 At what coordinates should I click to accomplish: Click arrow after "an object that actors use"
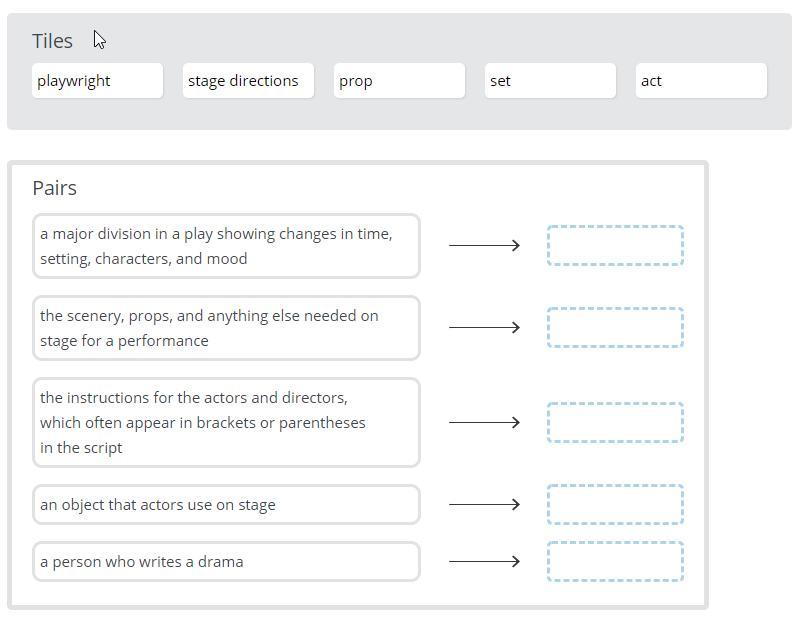click(x=484, y=505)
